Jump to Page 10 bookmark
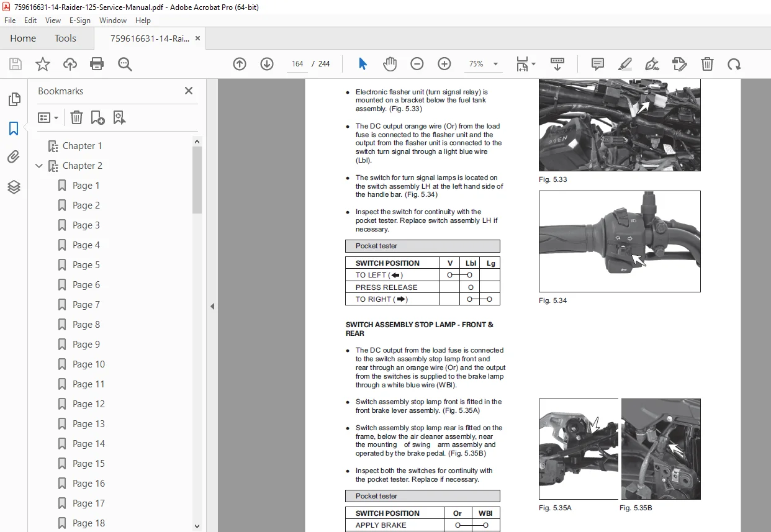Image resolution: width=771 pixels, height=532 pixels. coord(88,364)
